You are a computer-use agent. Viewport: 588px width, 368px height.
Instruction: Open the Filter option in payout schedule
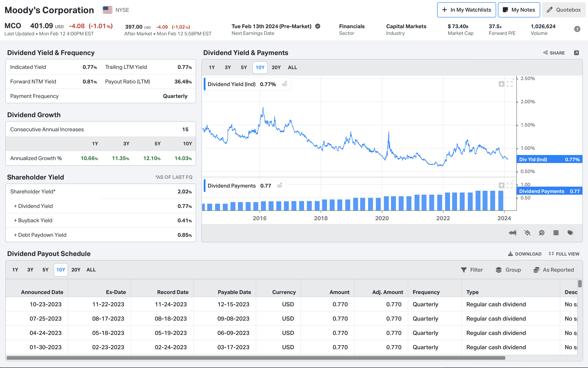pos(472,270)
